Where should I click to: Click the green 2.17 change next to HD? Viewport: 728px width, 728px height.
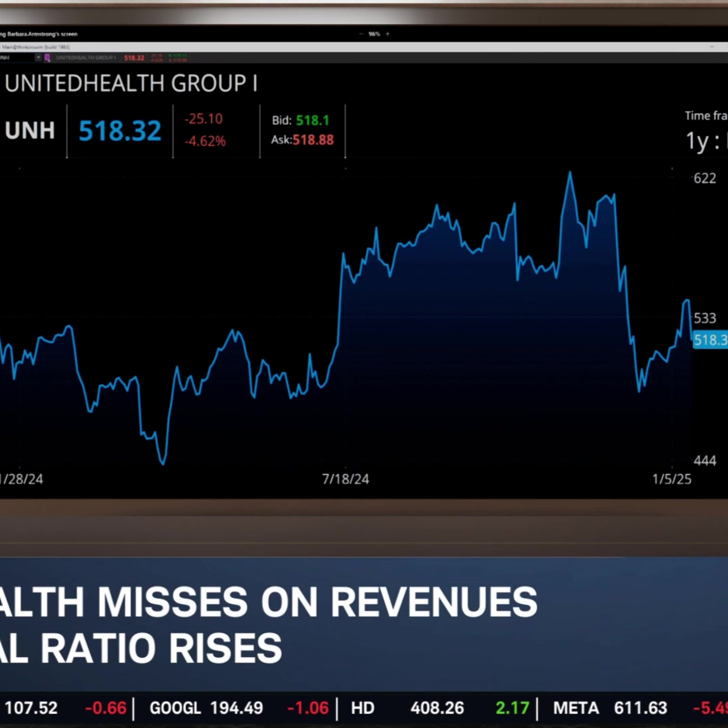pyautogui.click(x=513, y=708)
